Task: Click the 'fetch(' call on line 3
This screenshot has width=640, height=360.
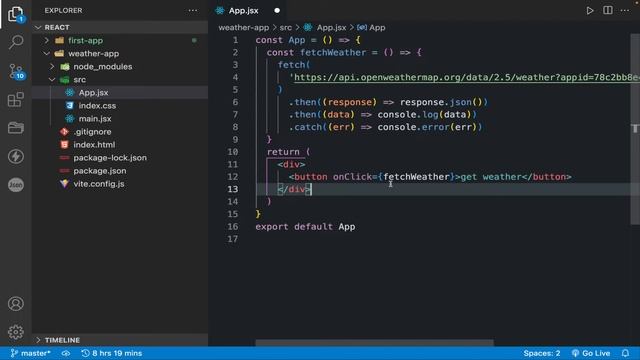Action: coord(294,65)
